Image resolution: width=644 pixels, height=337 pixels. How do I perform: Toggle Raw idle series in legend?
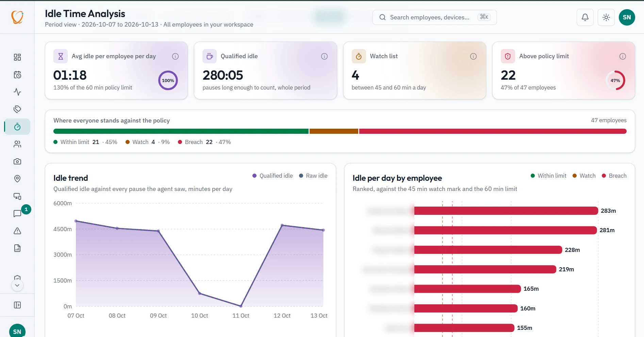(x=313, y=176)
